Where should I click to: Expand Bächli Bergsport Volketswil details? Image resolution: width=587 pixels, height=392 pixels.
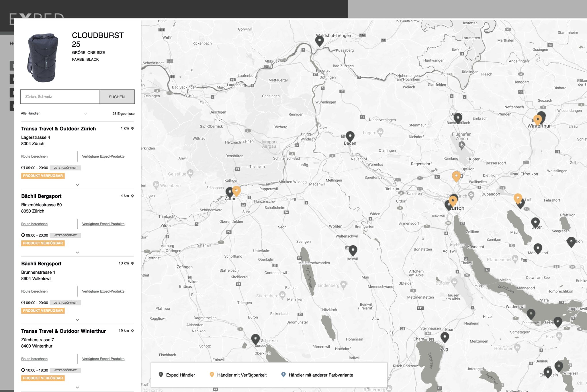point(77,320)
